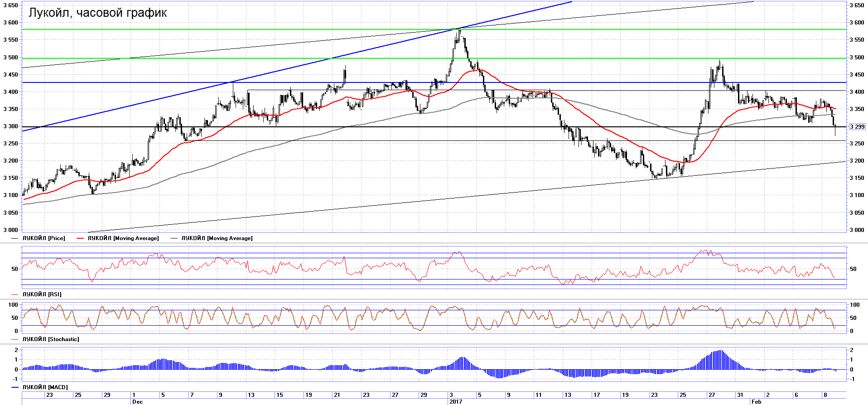Select the date tick "15" on the time axis
This screenshot has height=405, width=868.
coord(280,395)
